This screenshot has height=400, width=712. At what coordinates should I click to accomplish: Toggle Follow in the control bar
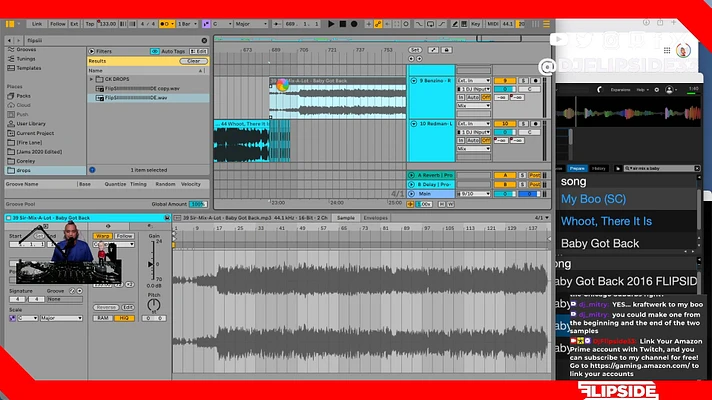pyautogui.click(x=58, y=24)
